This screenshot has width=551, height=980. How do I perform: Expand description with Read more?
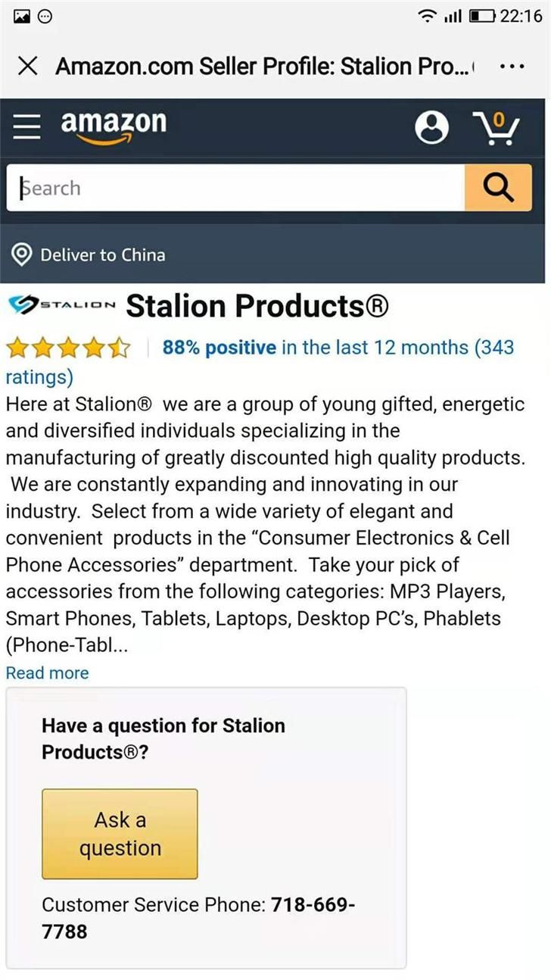[x=47, y=673]
